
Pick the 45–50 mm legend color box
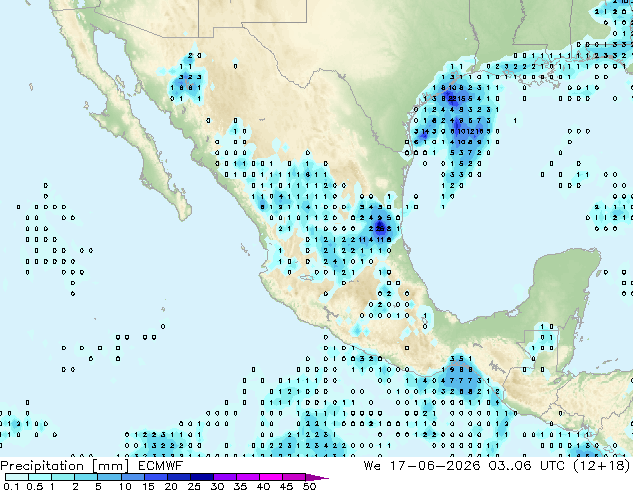pyautogui.click(x=294, y=477)
